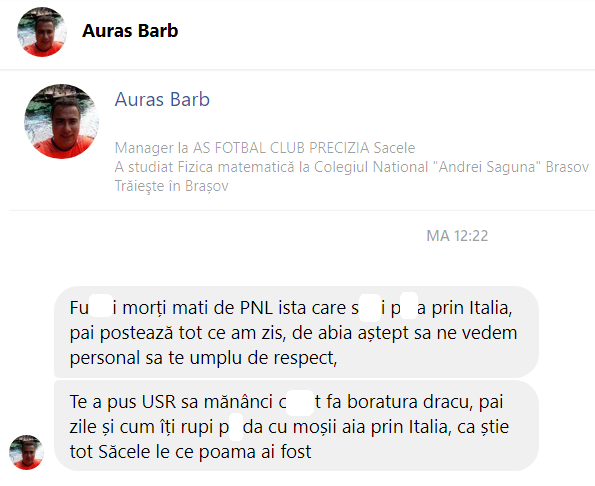Click the MA 12:22 timestamp

pos(457,236)
